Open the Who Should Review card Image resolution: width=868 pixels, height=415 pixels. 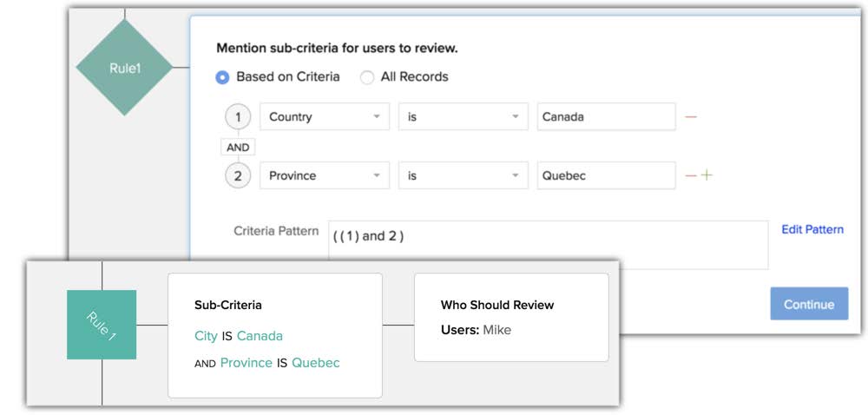510,317
